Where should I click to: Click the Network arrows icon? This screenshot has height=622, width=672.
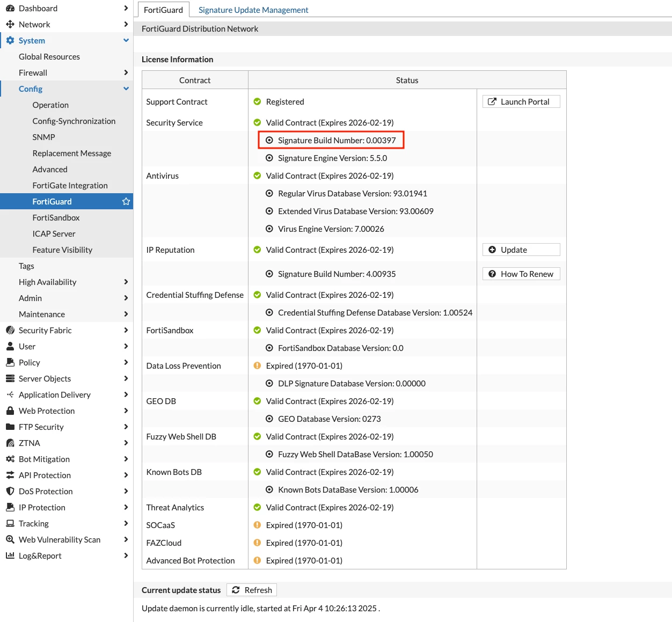10,24
